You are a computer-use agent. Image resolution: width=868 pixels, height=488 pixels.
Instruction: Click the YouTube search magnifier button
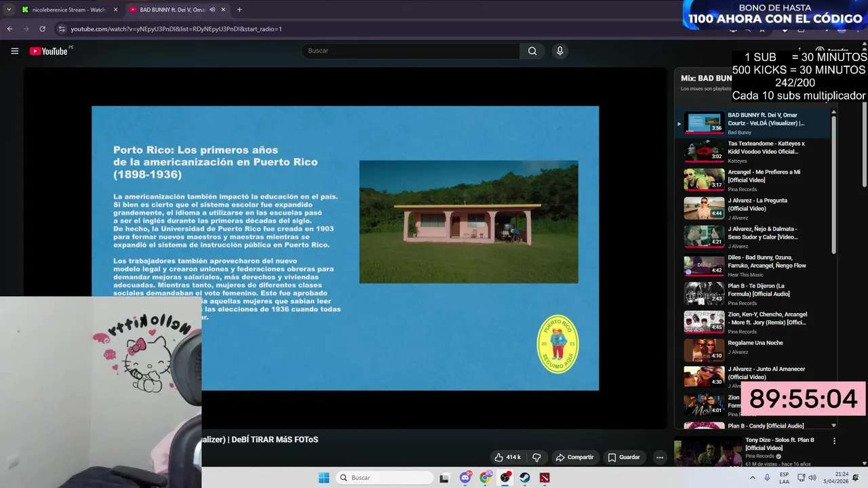tap(532, 51)
